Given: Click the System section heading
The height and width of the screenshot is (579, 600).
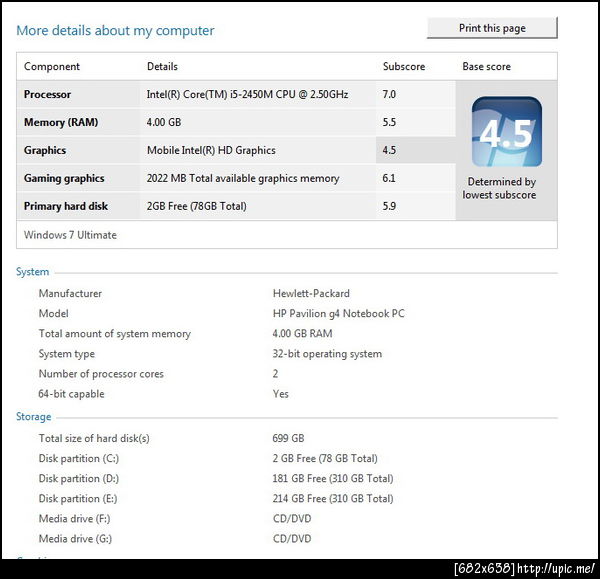Looking at the screenshot, I should [33, 272].
